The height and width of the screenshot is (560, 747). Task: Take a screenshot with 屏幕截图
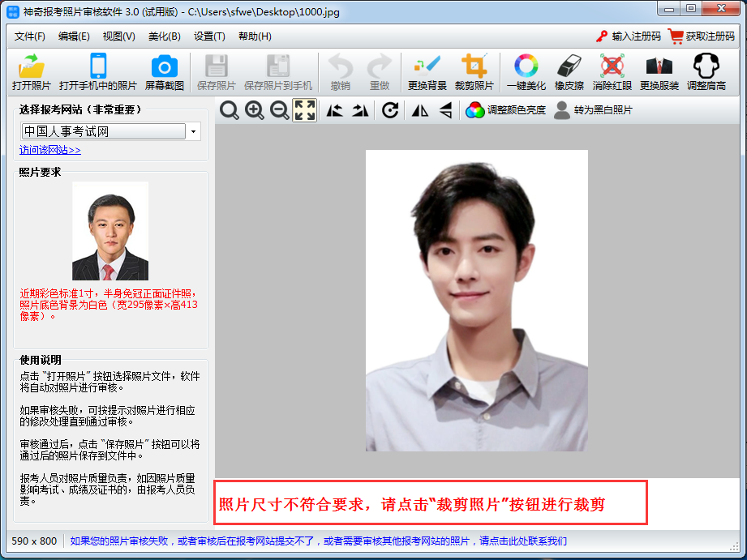165,72
